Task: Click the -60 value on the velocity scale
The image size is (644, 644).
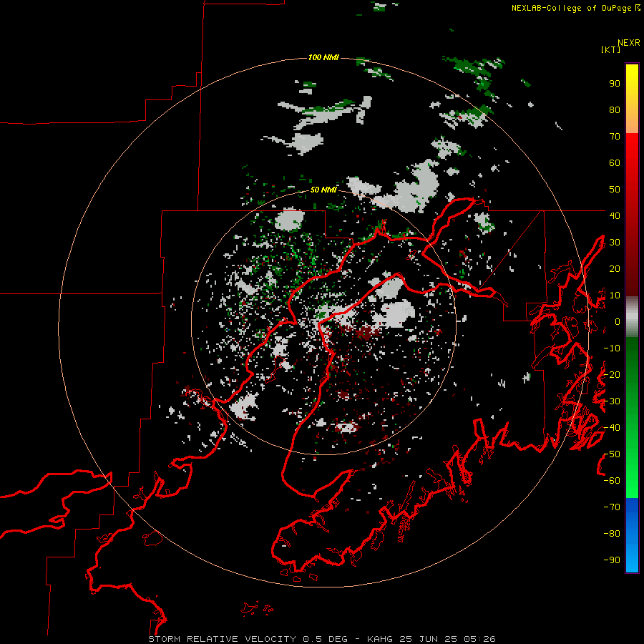Action: click(612, 481)
